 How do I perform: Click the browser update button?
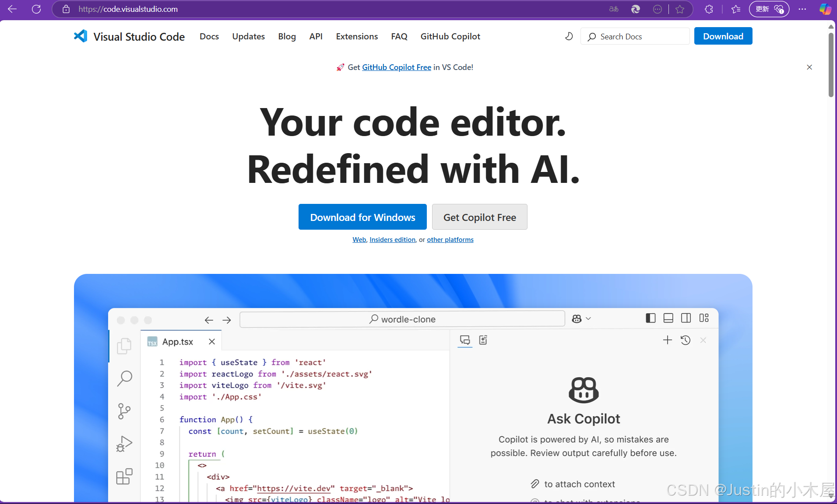click(x=769, y=9)
